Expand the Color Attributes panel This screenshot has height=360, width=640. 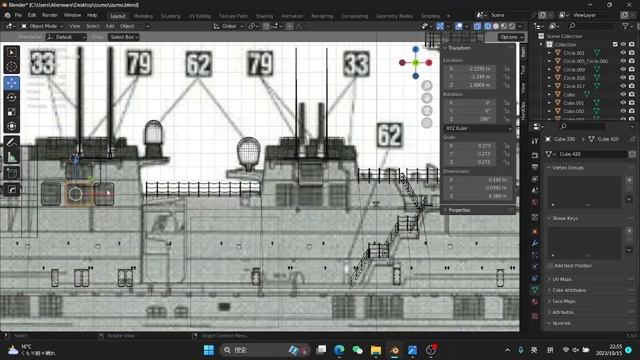click(x=569, y=290)
